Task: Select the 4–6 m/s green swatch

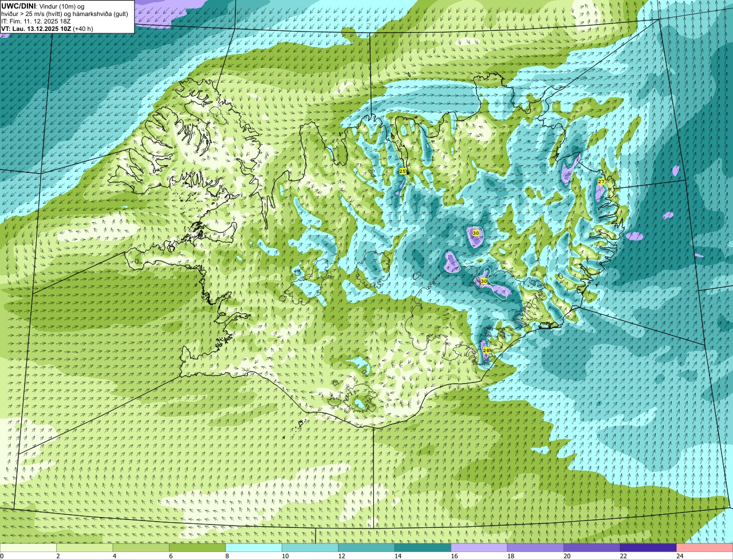Action: coord(141,548)
